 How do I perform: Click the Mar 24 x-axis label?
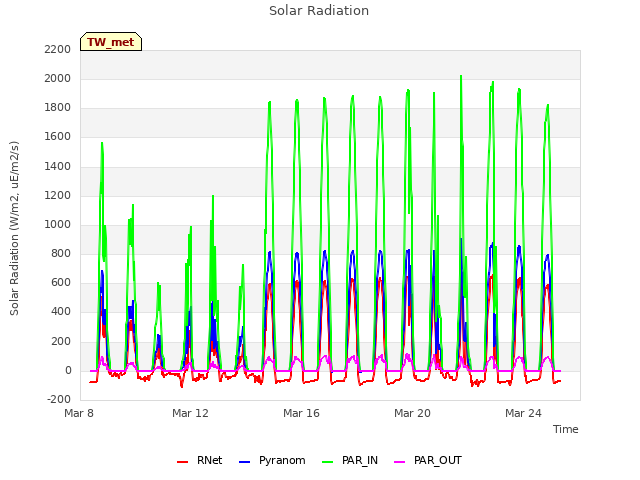pos(523,413)
